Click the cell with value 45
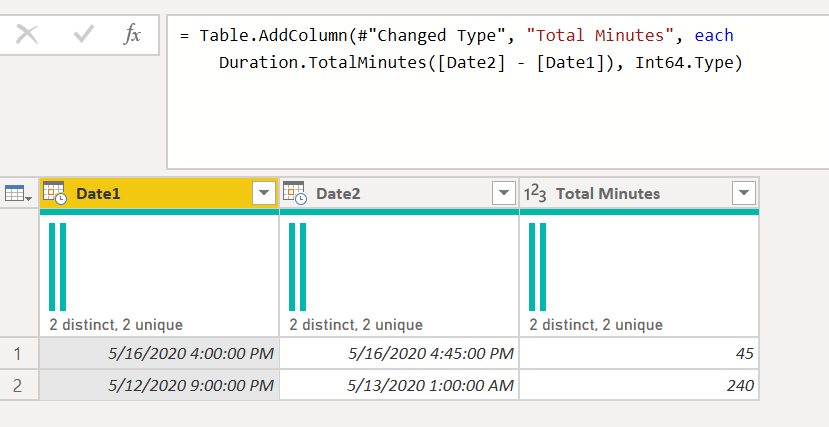Screen dimensions: 829x427 (639, 354)
